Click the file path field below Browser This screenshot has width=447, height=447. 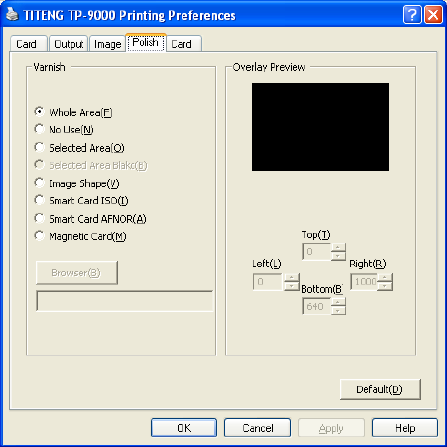(x=125, y=301)
